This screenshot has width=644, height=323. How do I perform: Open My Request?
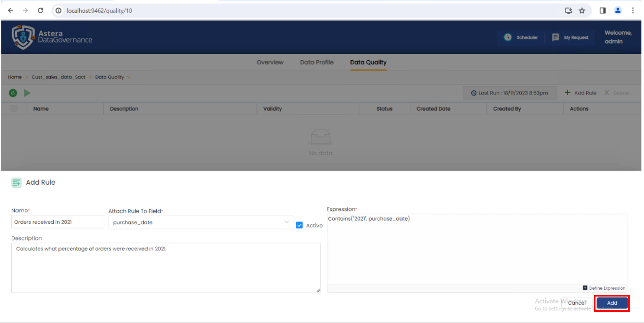tap(570, 38)
